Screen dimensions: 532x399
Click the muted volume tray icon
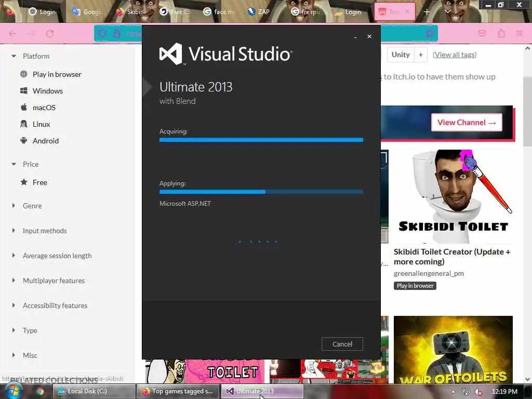[478, 392]
